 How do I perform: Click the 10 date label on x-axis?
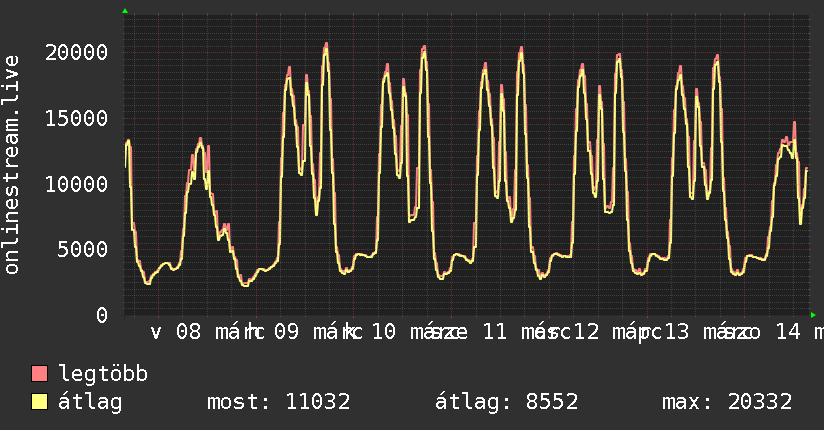coord(384,331)
